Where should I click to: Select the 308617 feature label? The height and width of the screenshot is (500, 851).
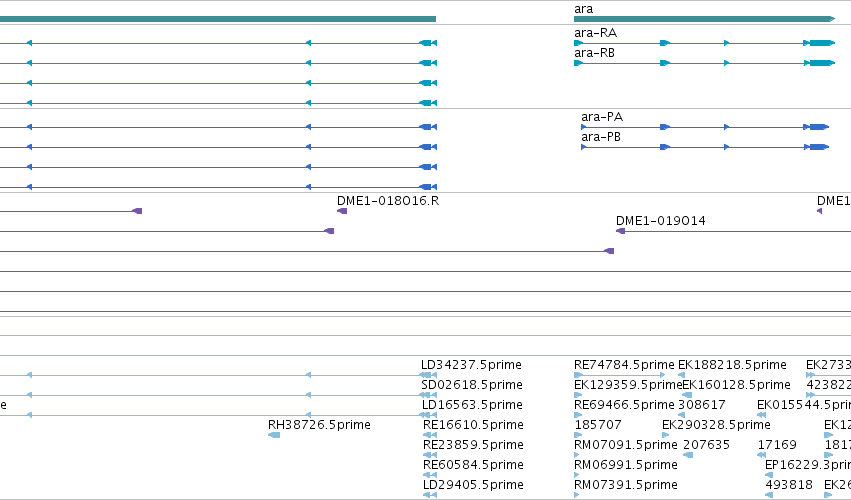tap(702, 405)
